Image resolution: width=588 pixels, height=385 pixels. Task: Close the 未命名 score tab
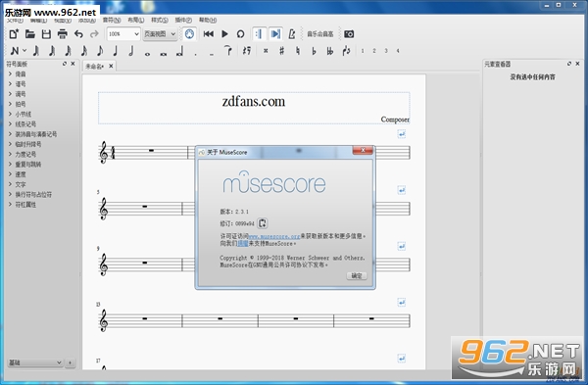pos(111,66)
